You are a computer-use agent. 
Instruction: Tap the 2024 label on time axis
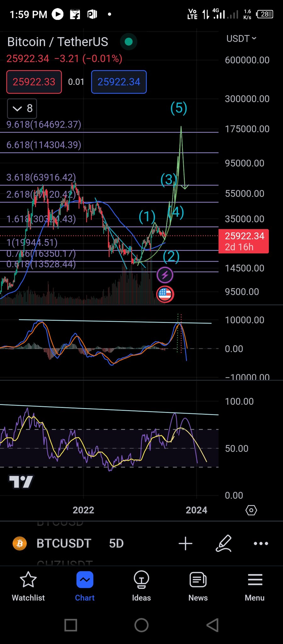pyautogui.click(x=196, y=510)
